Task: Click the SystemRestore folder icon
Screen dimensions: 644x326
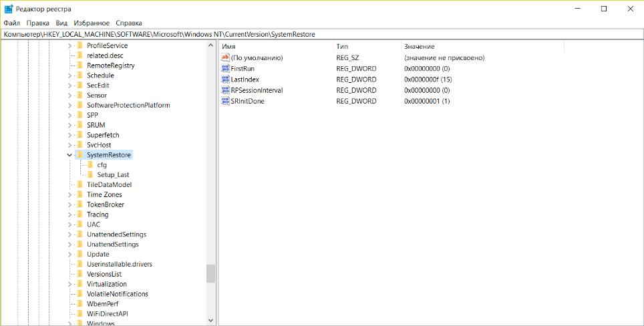Action: pos(79,155)
